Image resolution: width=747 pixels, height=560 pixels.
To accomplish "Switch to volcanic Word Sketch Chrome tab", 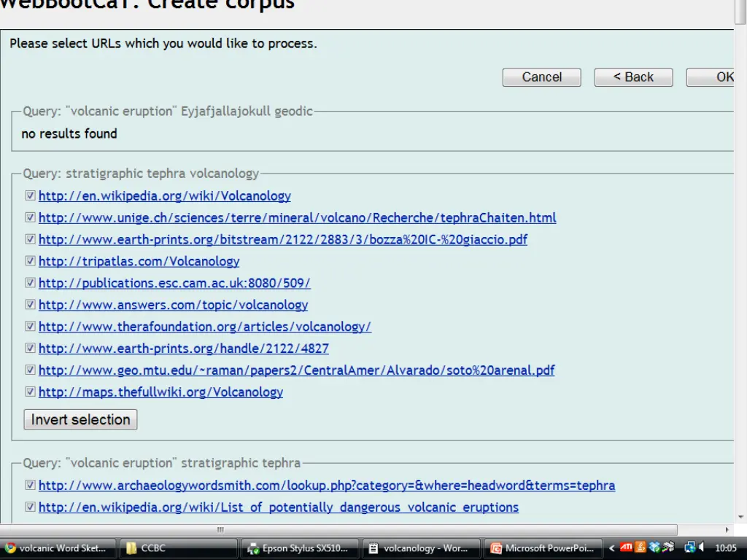I will 60,548.
